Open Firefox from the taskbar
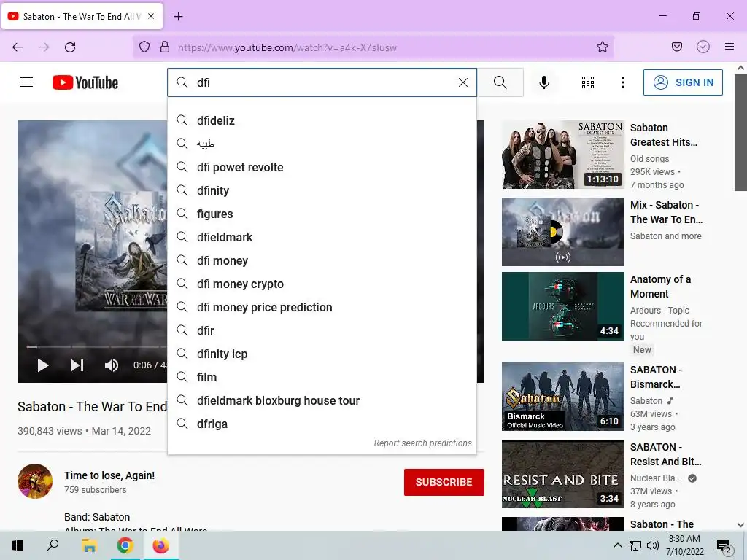The height and width of the screenshot is (560, 747). (160, 545)
